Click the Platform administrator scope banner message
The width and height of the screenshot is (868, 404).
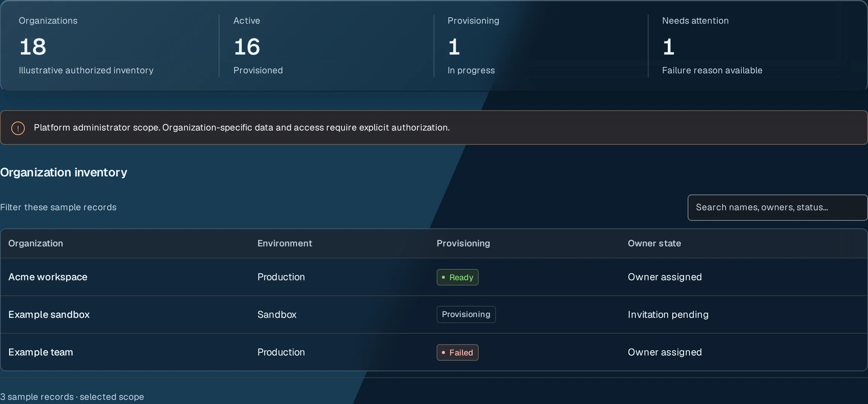(242, 128)
